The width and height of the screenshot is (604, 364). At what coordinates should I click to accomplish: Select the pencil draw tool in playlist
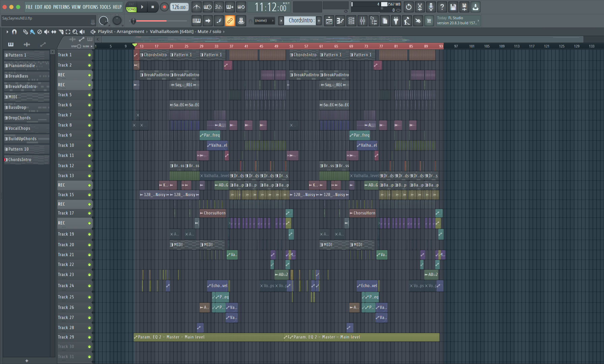pyautogui.click(x=25, y=32)
